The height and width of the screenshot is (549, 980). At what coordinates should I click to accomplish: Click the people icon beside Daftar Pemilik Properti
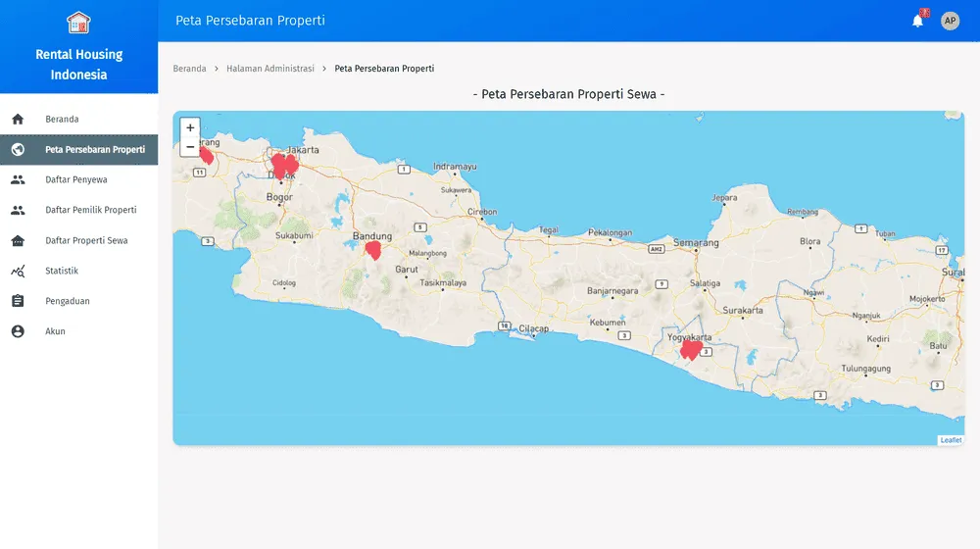coord(18,210)
